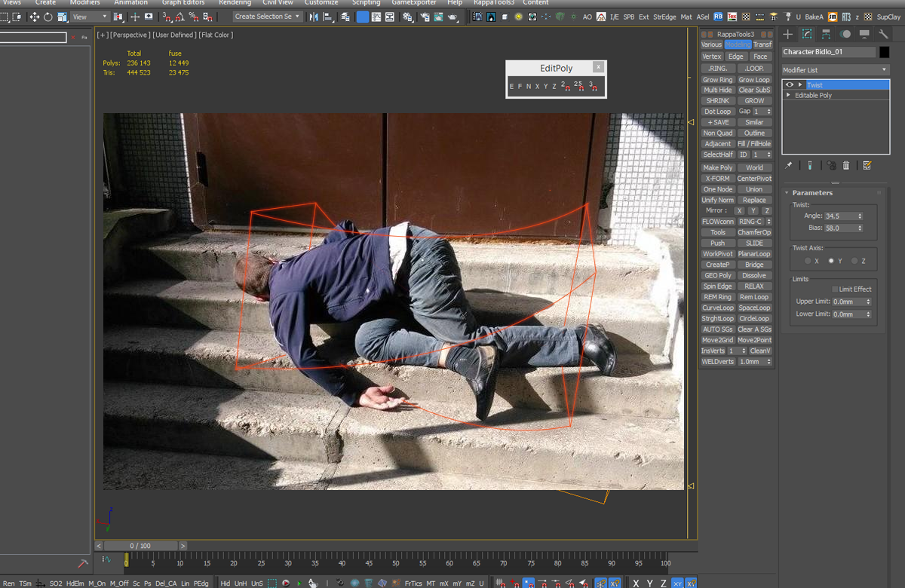Open the Display command panel tab

[864, 34]
